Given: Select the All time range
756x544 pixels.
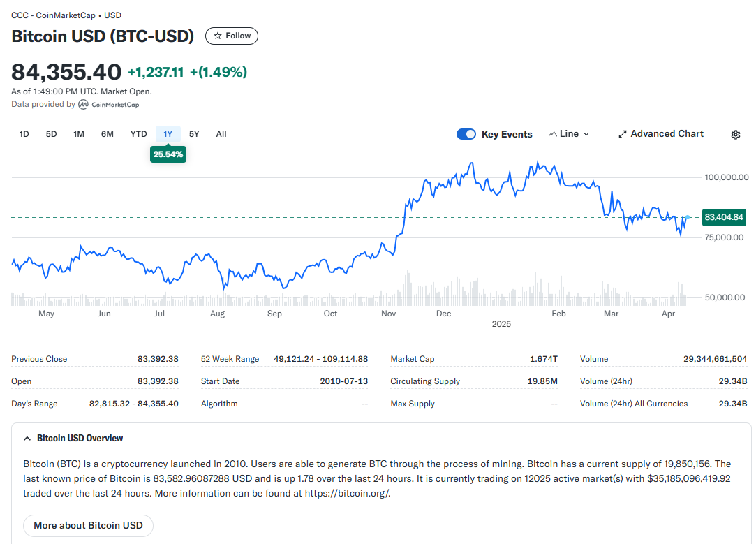Looking at the screenshot, I should click(x=221, y=134).
